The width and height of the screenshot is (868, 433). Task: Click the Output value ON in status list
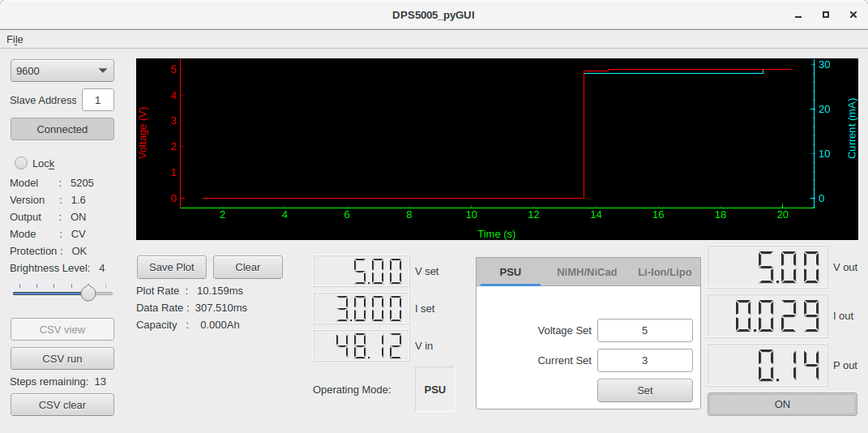[78, 217]
